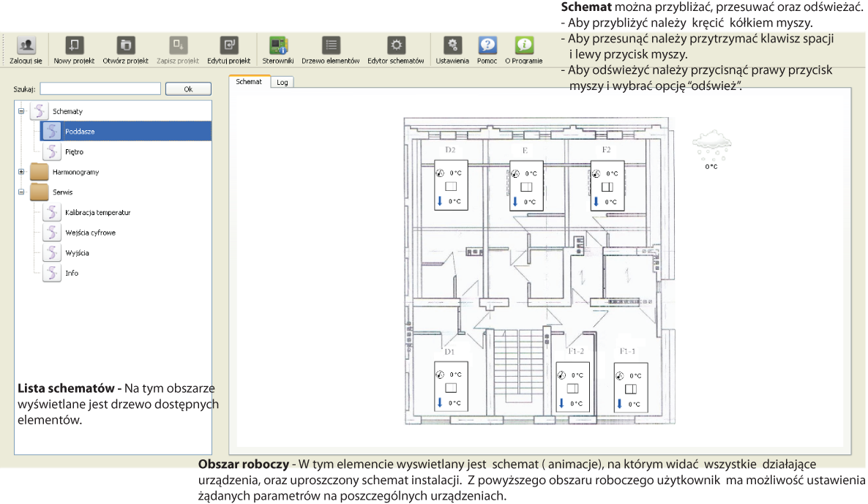Click the Szukaj search input field
Screen dimensions: 868x504
click(100, 89)
